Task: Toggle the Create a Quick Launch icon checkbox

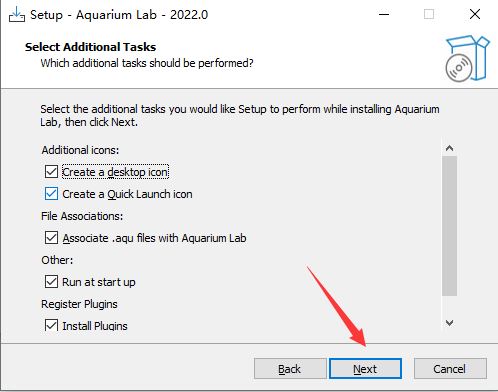Action: click(51, 194)
